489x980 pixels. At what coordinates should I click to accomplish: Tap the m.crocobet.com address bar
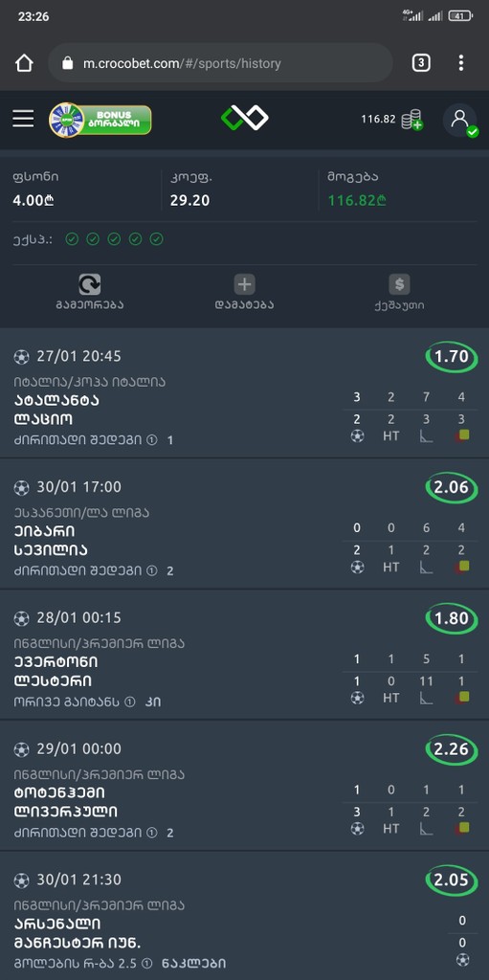220,63
